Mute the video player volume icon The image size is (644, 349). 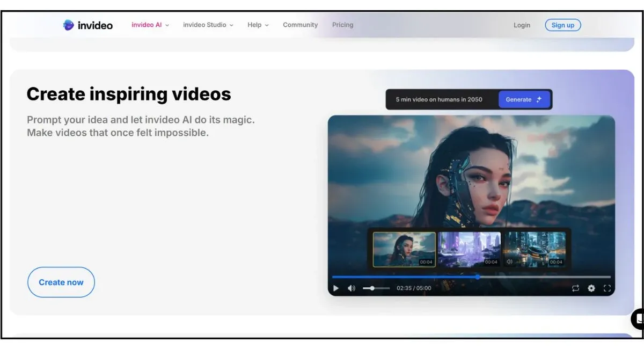[x=352, y=288]
